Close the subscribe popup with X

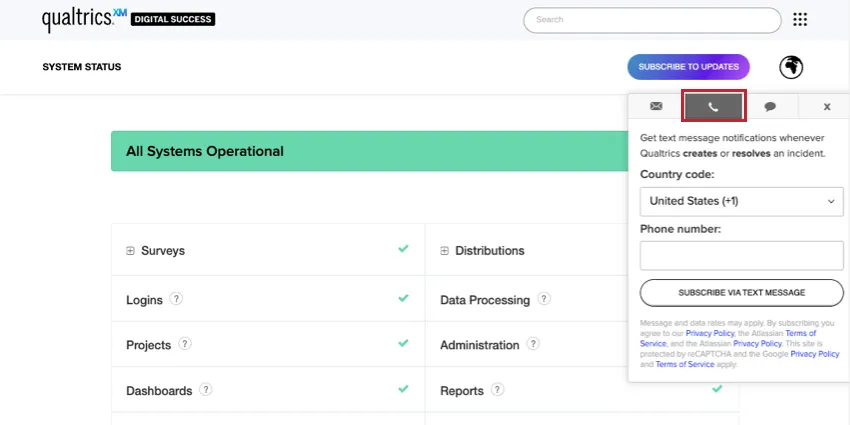tap(827, 106)
